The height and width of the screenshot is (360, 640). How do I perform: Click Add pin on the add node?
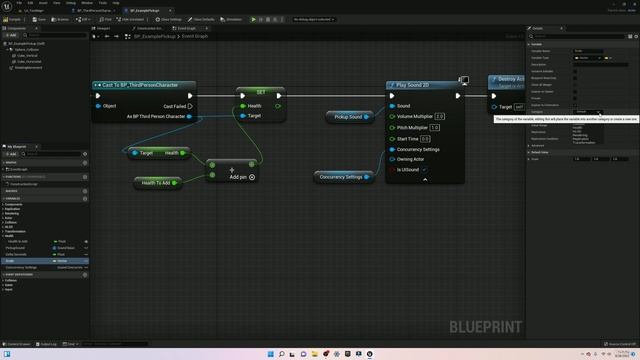[x=242, y=177]
